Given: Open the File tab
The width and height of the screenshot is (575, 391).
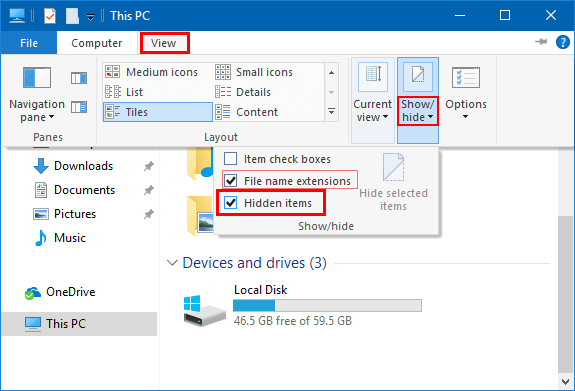Looking at the screenshot, I should (29, 43).
